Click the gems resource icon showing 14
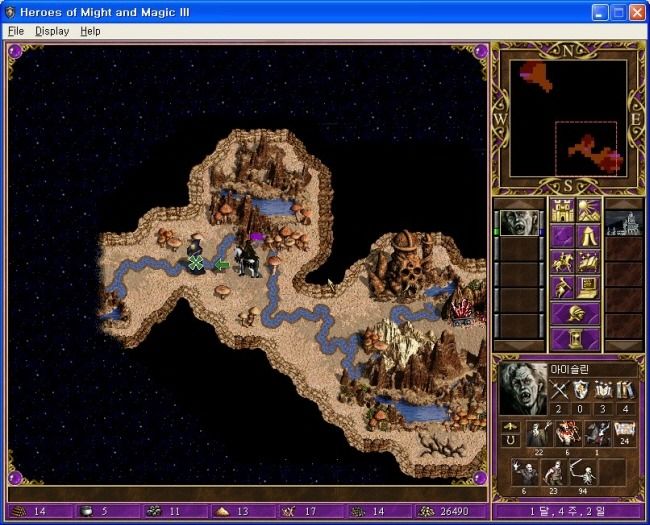 357,511
